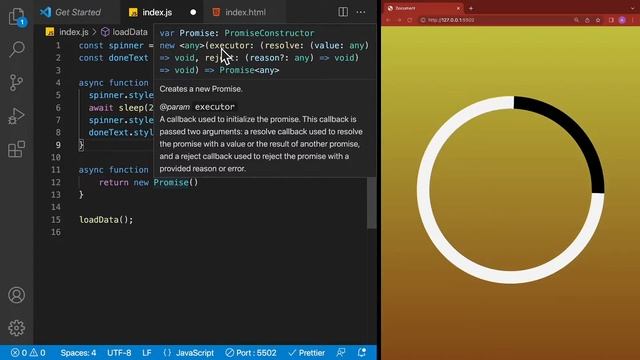The image size is (640, 360).
Task: Stop Live Server at Port : 5502
Action: pos(251,353)
